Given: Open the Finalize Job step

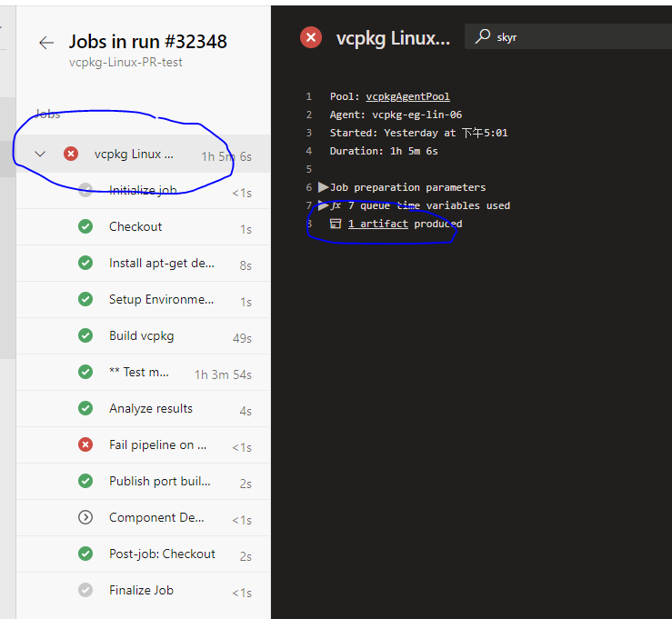Looking at the screenshot, I should (143, 591).
